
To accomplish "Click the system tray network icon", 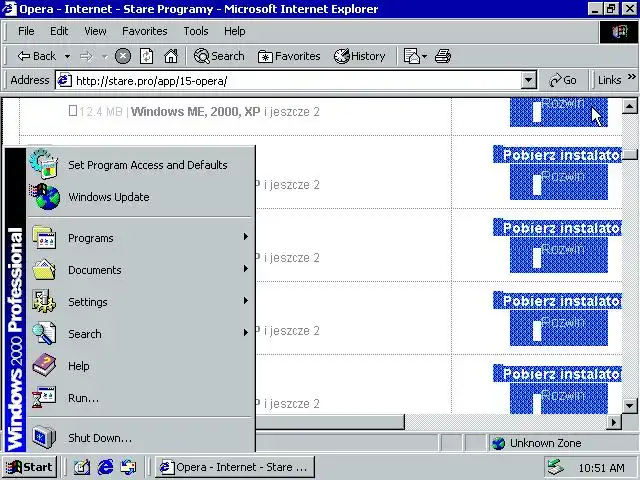I will (556, 467).
